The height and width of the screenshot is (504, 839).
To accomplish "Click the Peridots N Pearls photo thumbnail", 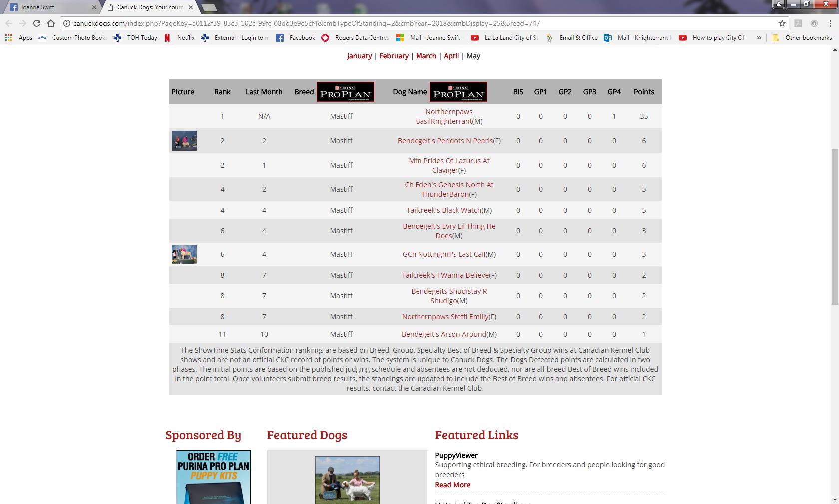I will tap(184, 141).
